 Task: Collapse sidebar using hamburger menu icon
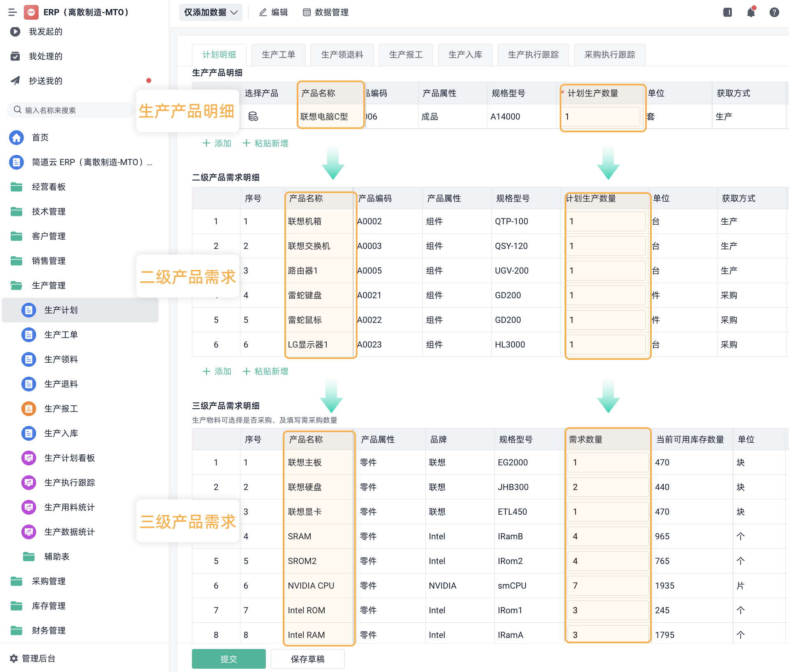pos(12,12)
